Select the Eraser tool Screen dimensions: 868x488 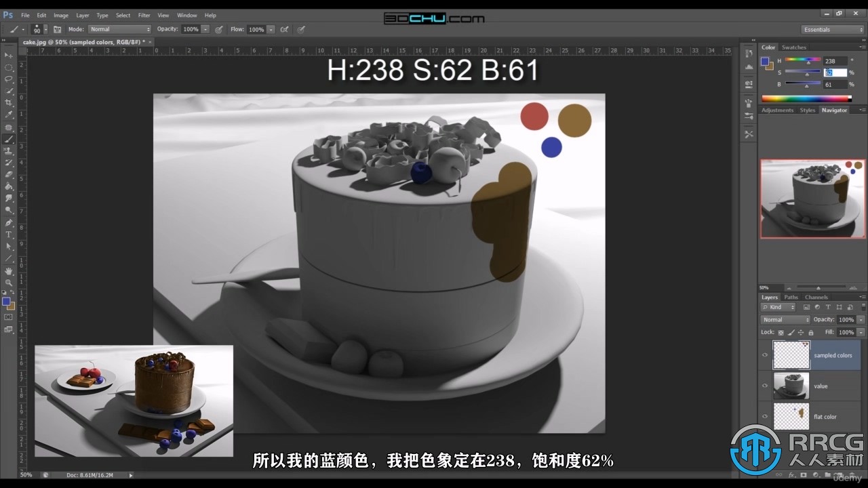pyautogui.click(x=9, y=174)
